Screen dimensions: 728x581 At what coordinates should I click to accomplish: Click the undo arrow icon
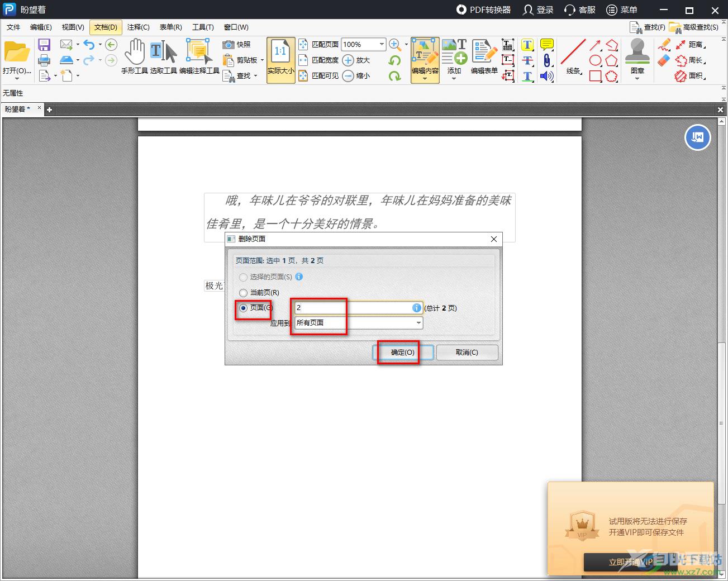pos(89,44)
